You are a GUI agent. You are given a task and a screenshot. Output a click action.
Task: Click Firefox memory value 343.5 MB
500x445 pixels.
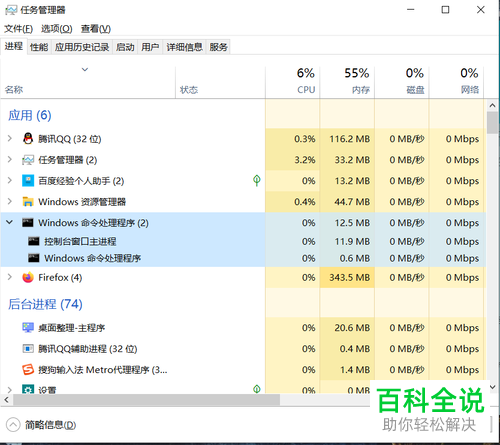(x=350, y=277)
